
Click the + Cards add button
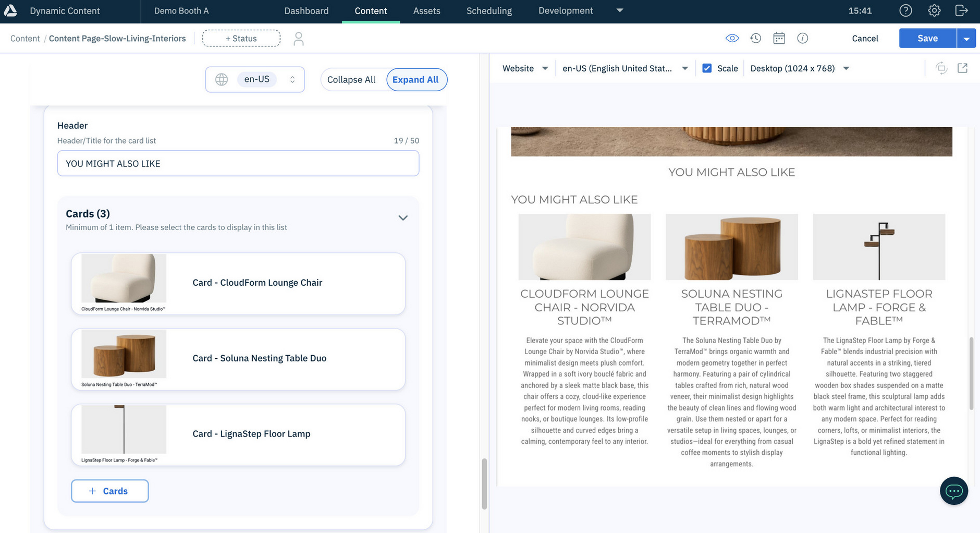pyautogui.click(x=110, y=491)
